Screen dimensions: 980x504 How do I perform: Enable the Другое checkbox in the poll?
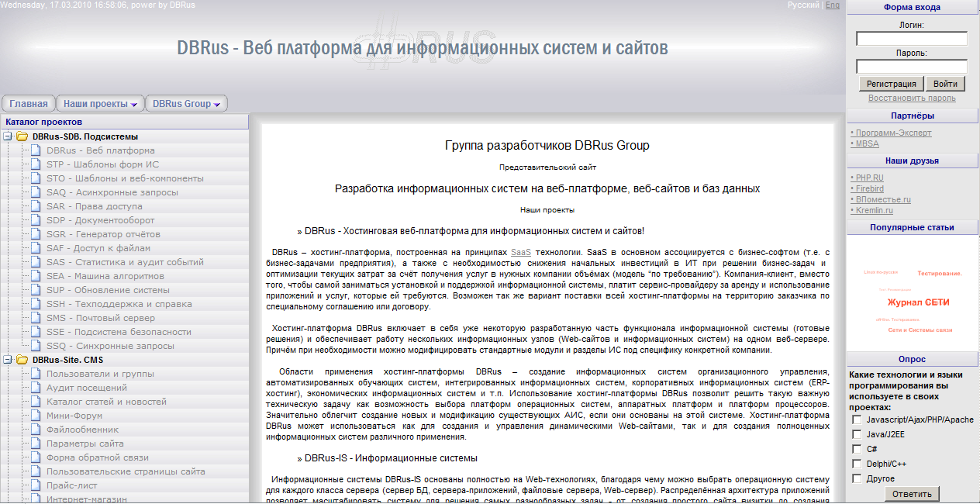pos(857,478)
